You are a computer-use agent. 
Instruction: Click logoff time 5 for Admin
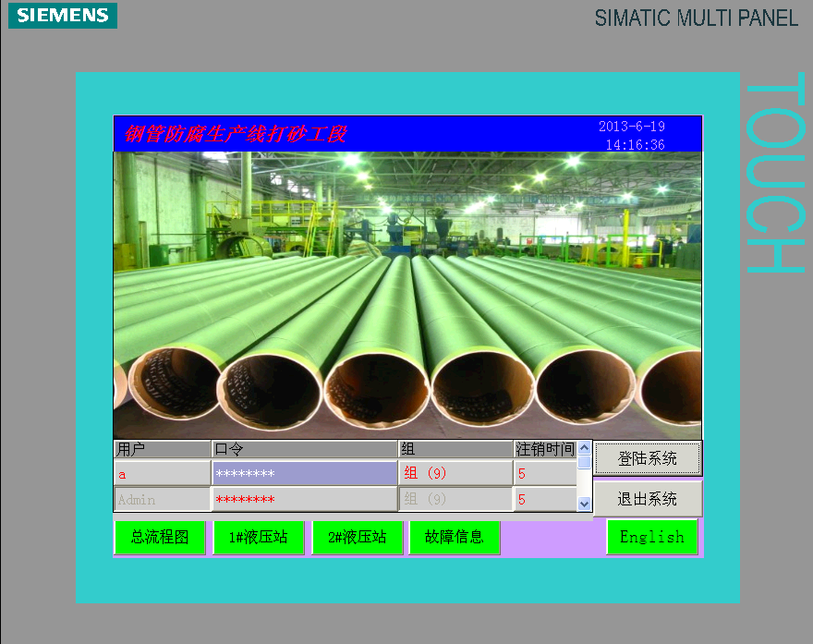545,499
